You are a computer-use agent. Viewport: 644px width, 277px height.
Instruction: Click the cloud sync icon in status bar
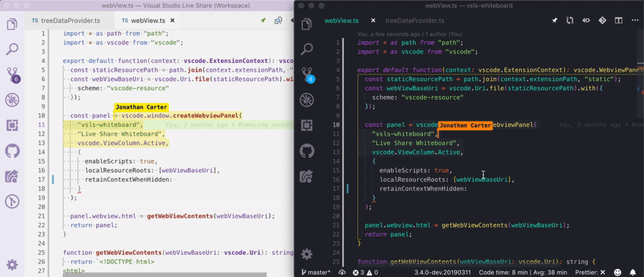[342, 272]
